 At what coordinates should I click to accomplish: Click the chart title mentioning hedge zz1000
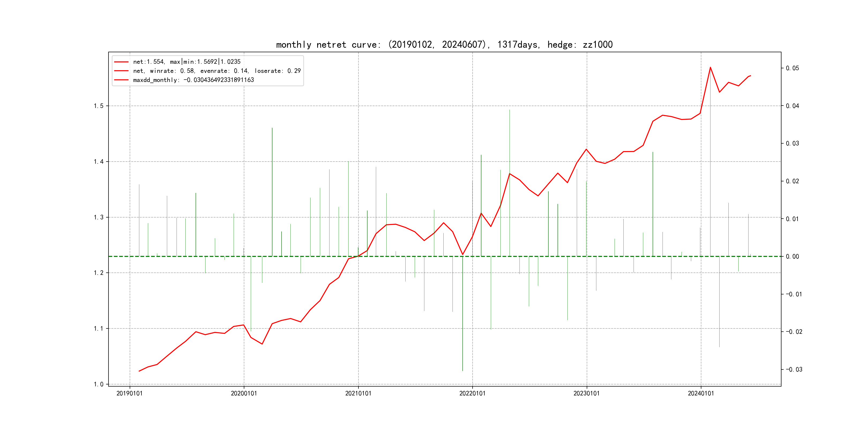pyautogui.click(x=444, y=44)
